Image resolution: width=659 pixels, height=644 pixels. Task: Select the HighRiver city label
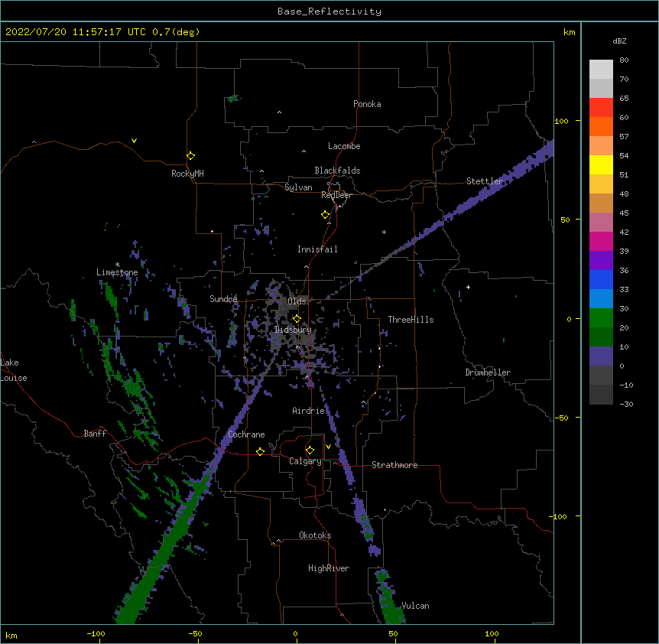[x=329, y=568]
